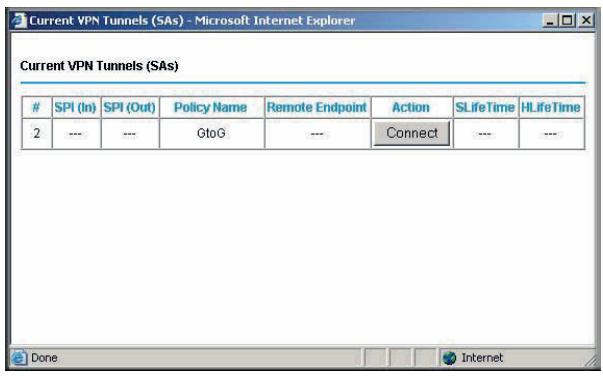Select the GtoG policy name cell
Screen dimensions: 603x376
(212, 133)
